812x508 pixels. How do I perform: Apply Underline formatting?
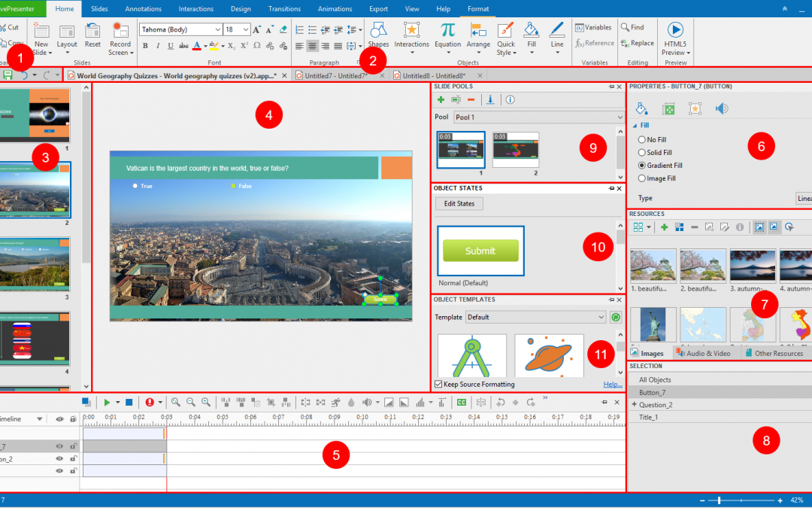pos(171,46)
